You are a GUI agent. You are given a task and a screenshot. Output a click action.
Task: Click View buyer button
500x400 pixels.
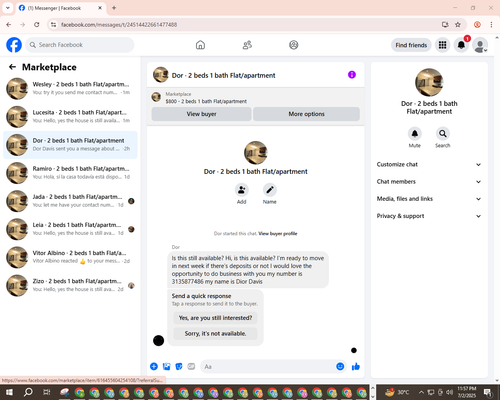201,114
